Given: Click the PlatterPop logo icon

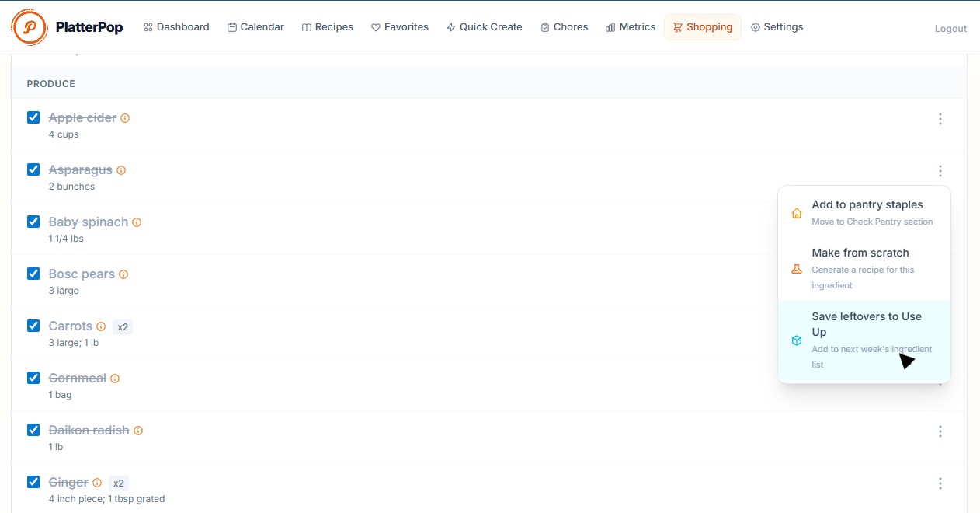Looking at the screenshot, I should 30,27.
